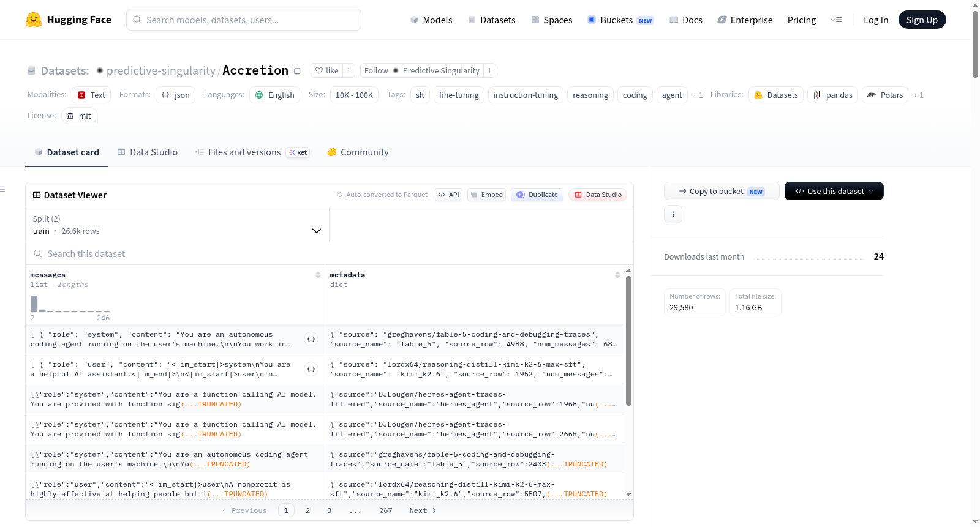Like the Accretion dataset
Screen dimensions: 980x527
coord(326,70)
